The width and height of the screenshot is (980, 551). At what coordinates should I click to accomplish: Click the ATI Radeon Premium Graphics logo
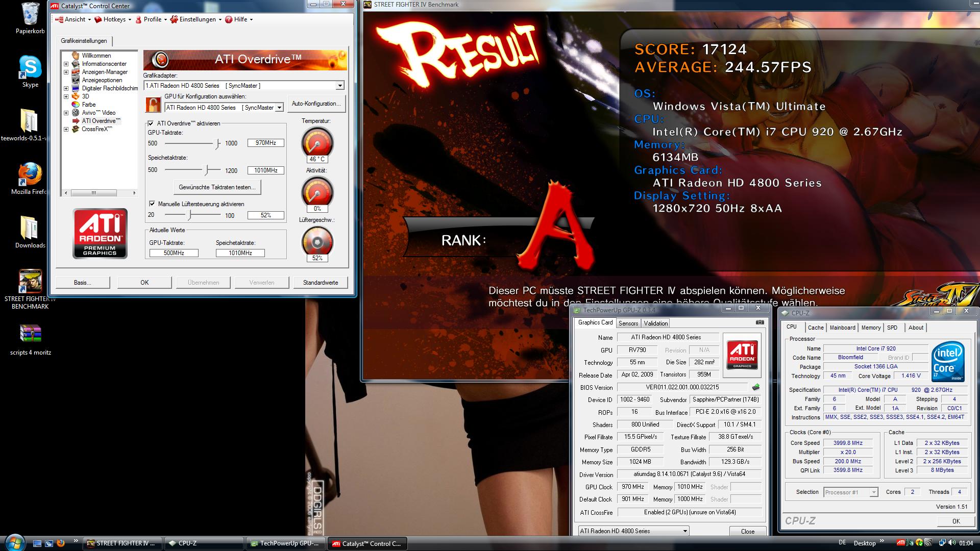(100, 233)
